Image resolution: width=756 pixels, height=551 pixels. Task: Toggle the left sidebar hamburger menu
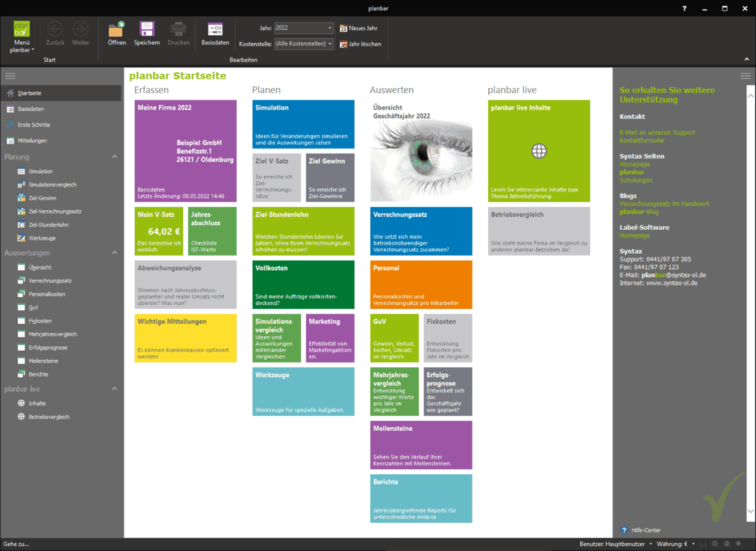coord(10,76)
